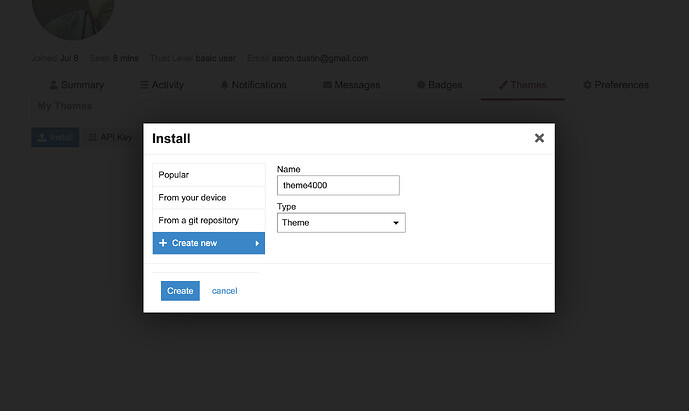689x411 pixels.
Task: Choose From a git repository option
Action: point(209,220)
